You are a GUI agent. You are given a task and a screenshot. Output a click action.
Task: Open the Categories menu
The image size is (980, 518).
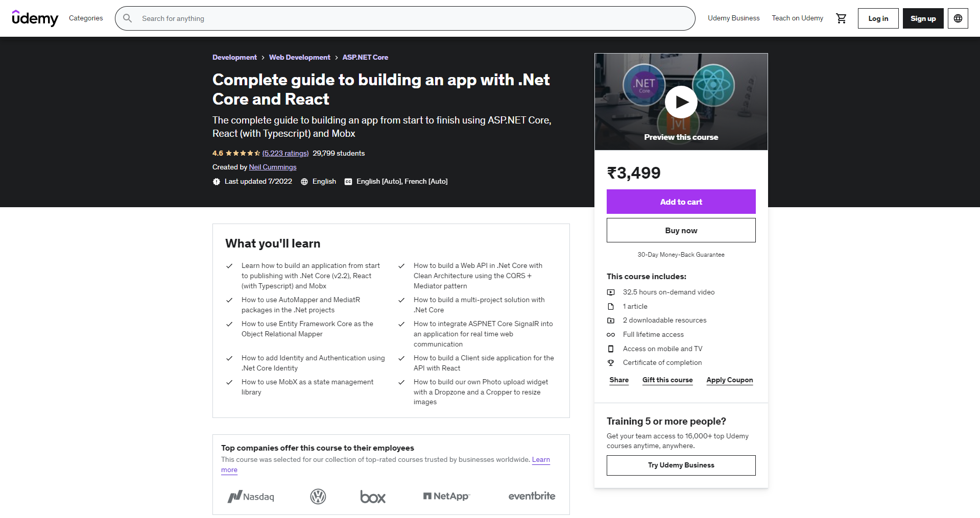pos(86,18)
